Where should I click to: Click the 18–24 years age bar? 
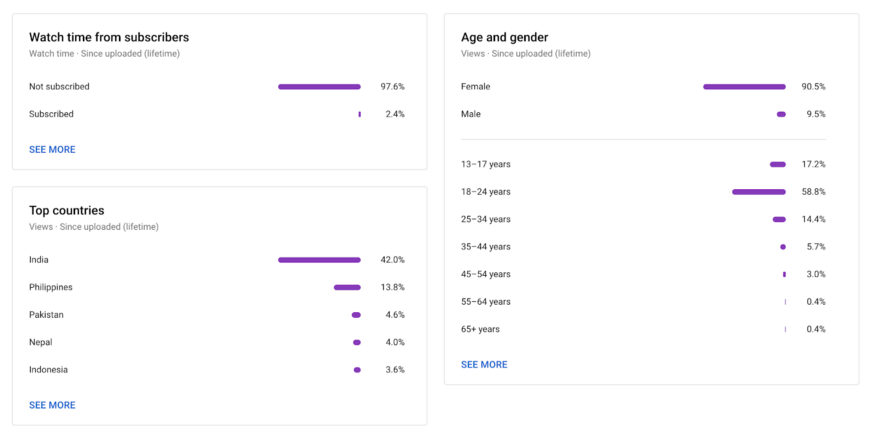coord(759,192)
